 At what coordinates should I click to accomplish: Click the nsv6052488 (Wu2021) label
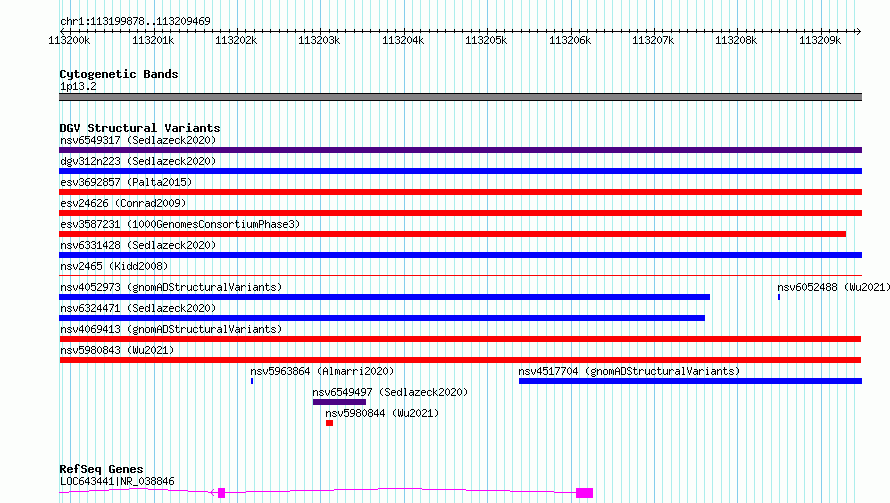[833, 287]
